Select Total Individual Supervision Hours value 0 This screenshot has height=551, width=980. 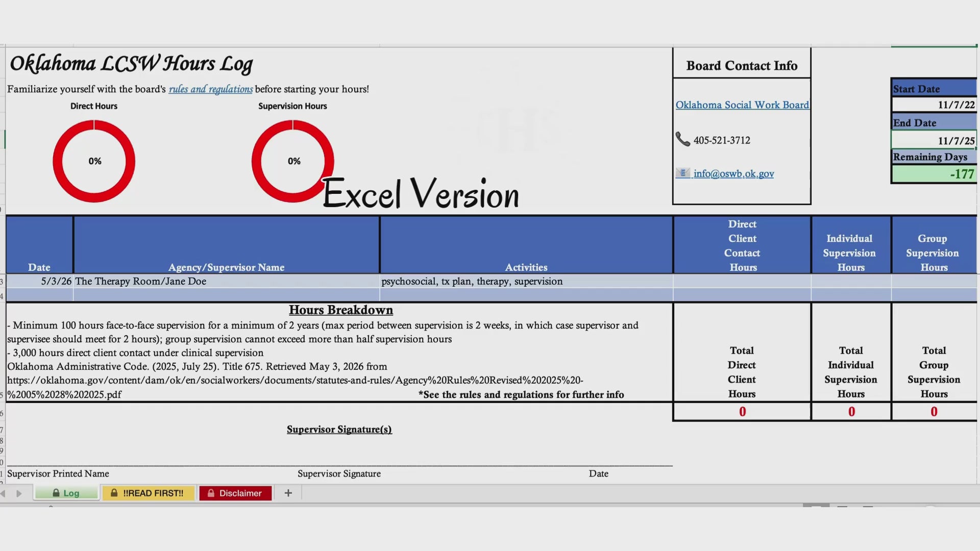pos(851,412)
